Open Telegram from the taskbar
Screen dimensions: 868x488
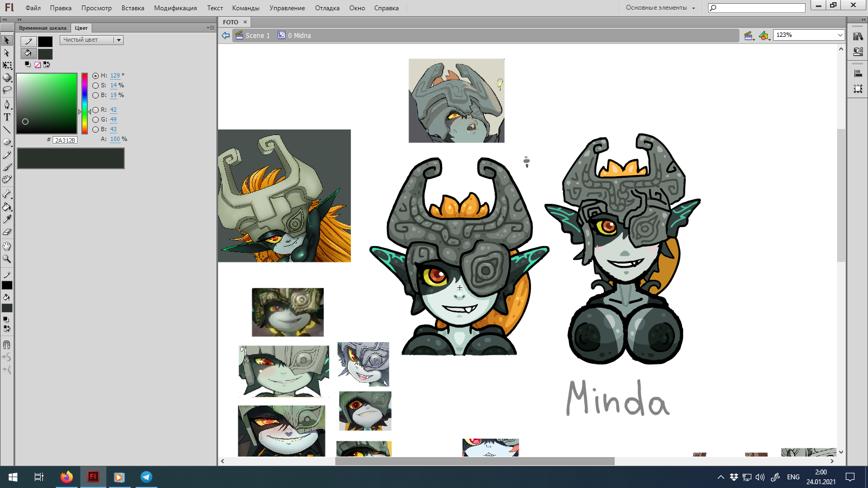pos(146,477)
